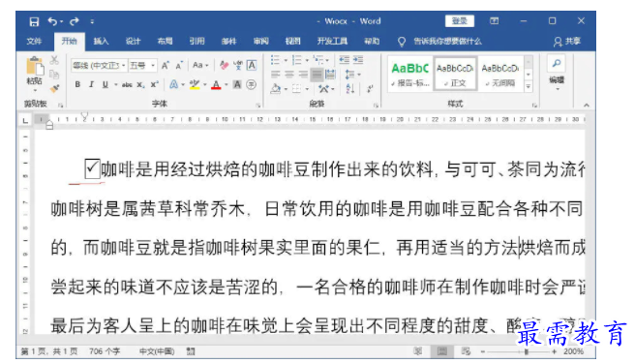
Task: Toggle Underline formatting
Action: [x=105, y=84]
